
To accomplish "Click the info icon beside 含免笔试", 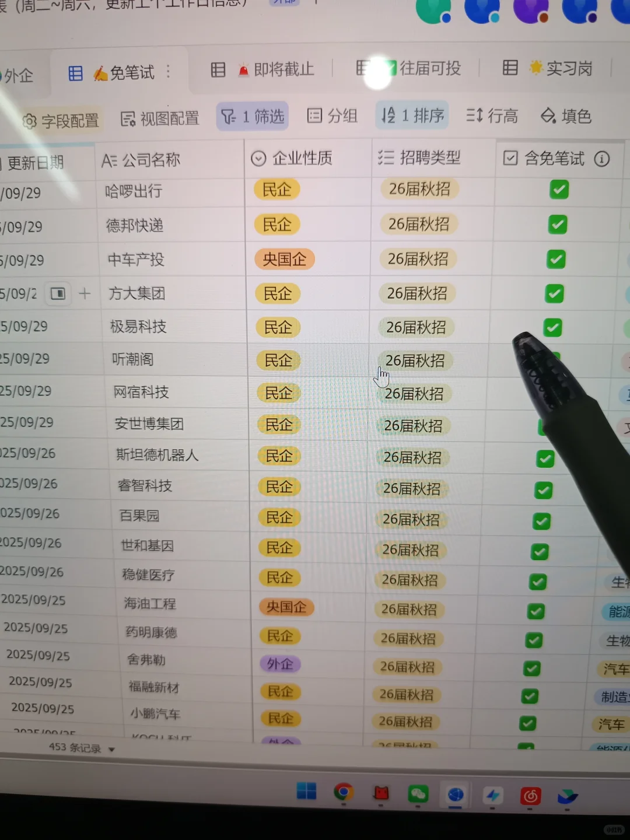I will point(602,158).
